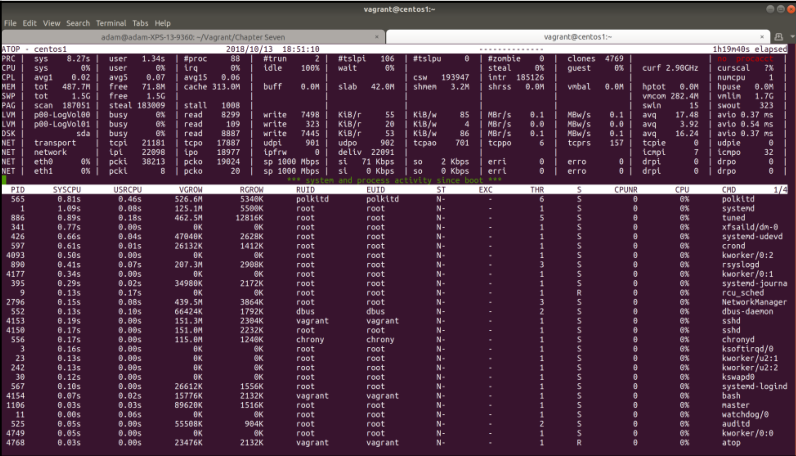The height and width of the screenshot is (456, 796).
Task: Select the rcu_sched command entry
Action: tap(743, 293)
